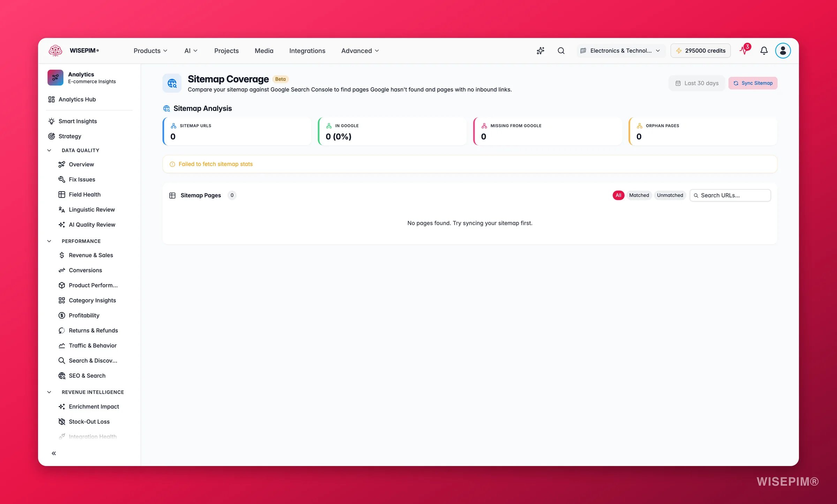Select the All filter pill
The image size is (837, 504).
pyautogui.click(x=618, y=195)
